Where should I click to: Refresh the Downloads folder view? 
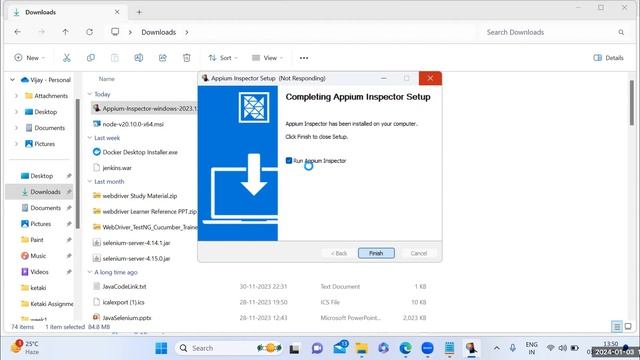tap(89, 32)
